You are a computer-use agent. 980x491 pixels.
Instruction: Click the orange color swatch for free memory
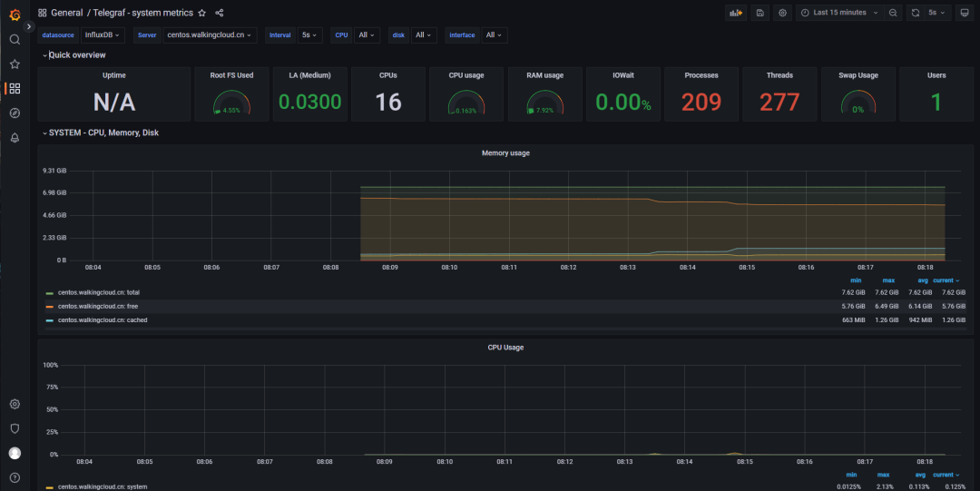pos(50,307)
